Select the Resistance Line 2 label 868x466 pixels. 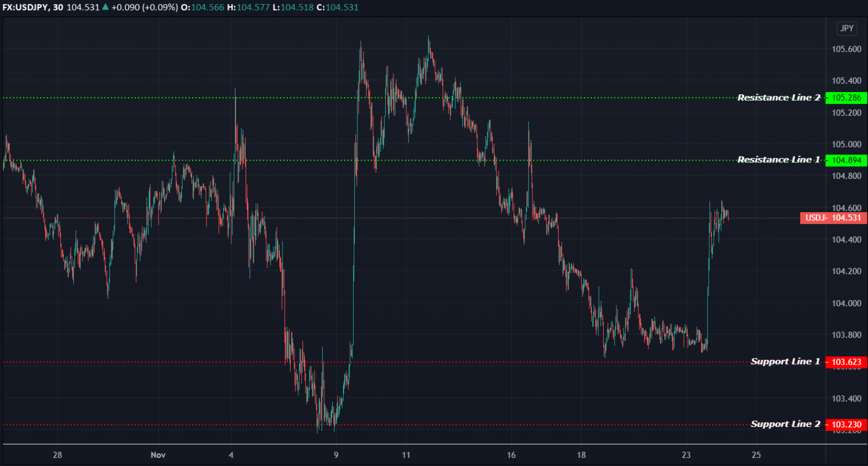pyautogui.click(x=779, y=97)
